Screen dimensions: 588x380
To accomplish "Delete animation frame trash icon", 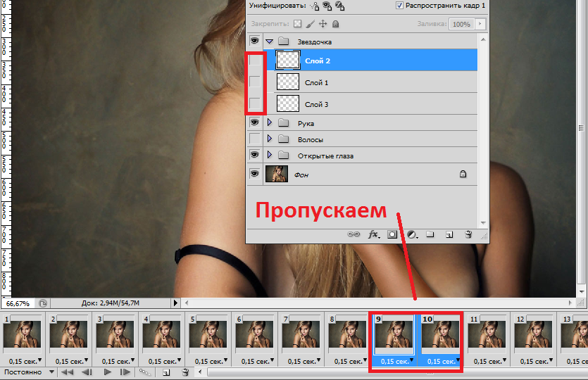I will 185,372.
